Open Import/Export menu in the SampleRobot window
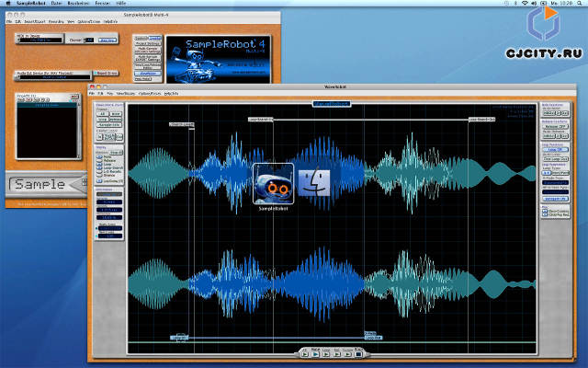The image size is (588, 368). click(35, 22)
